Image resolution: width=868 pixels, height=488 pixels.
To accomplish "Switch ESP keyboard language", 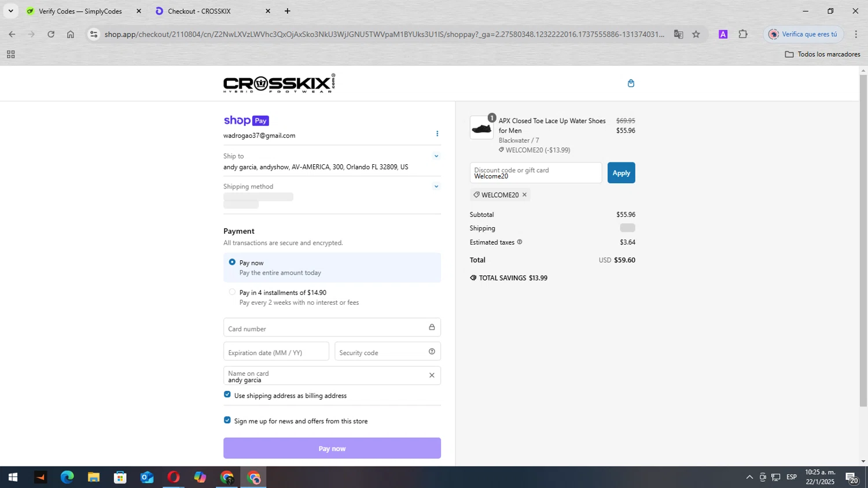I will [792, 478].
